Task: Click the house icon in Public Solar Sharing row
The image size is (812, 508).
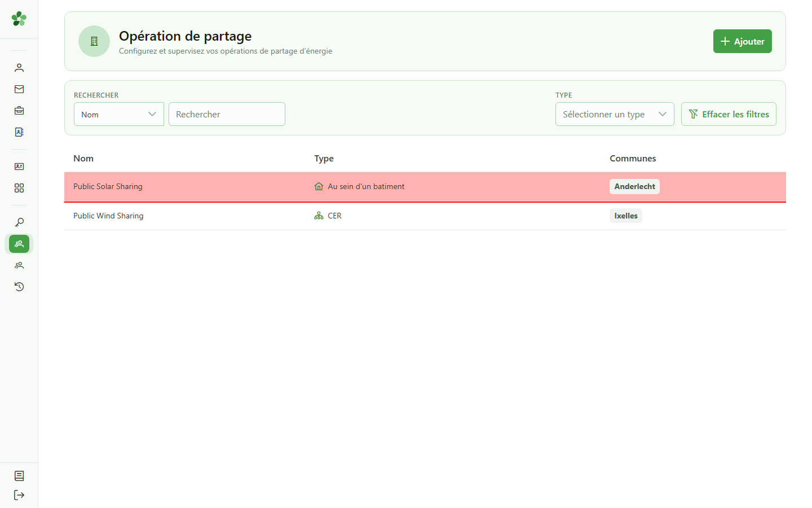Action: pyautogui.click(x=319, y=186)
